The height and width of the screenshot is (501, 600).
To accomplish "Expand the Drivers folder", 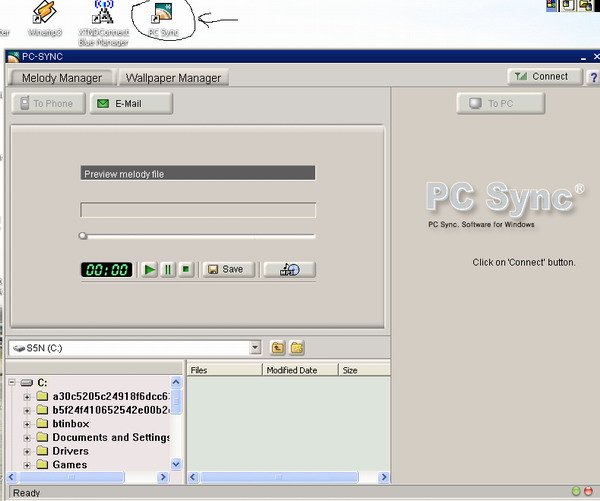I will click(x=27, y=452).
